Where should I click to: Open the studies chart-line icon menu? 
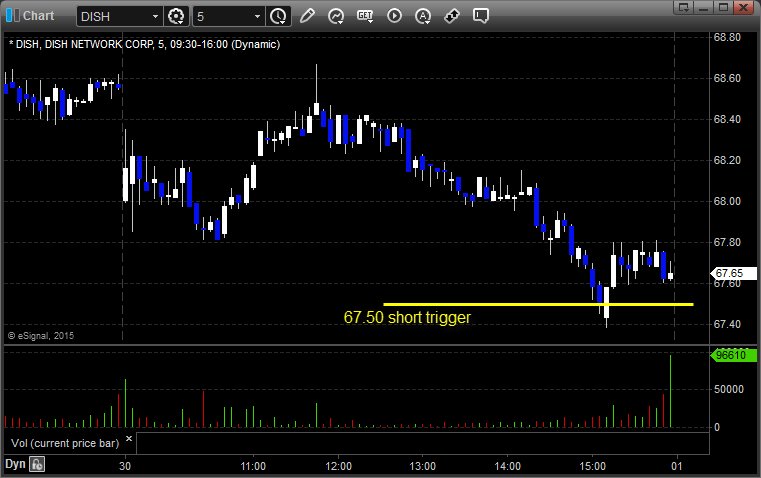click(336, 16)
